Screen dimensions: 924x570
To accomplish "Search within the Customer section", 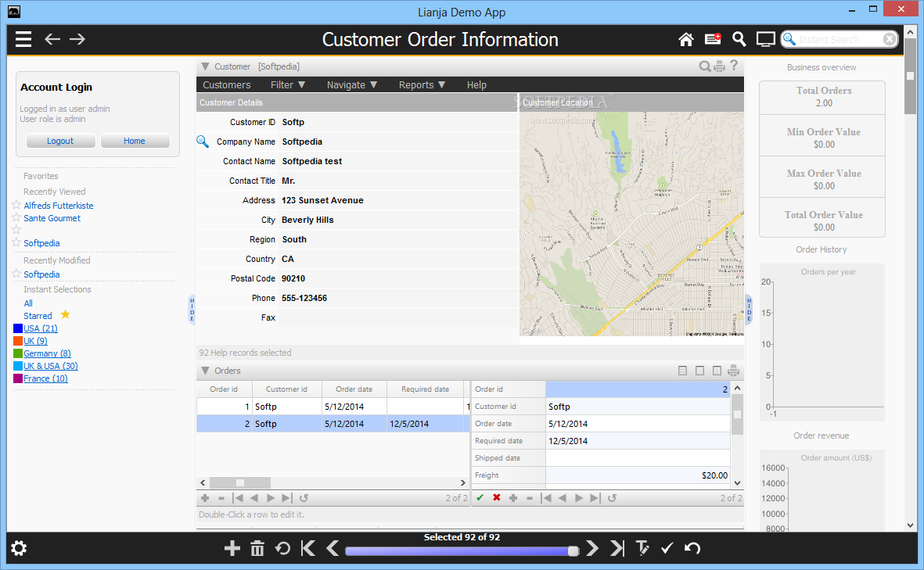I will [x=705, y=66].
